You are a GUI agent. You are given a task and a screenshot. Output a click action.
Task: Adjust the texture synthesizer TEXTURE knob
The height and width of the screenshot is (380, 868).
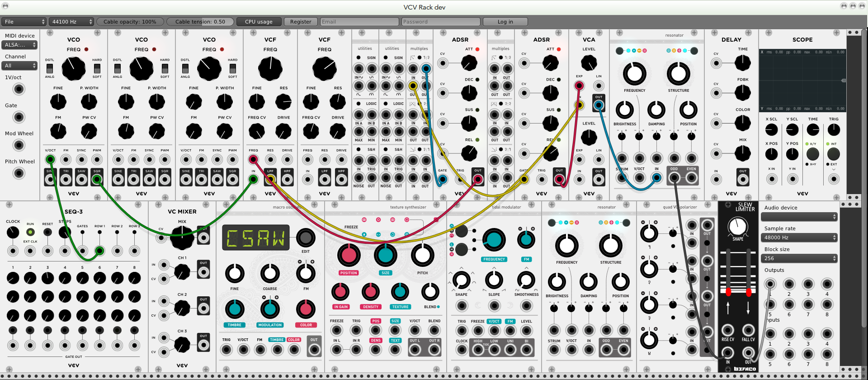[400, 292]
